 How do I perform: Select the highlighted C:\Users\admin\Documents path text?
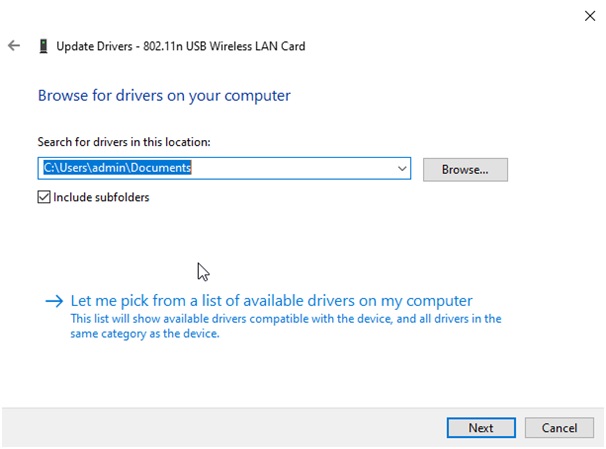pos(116,169)
